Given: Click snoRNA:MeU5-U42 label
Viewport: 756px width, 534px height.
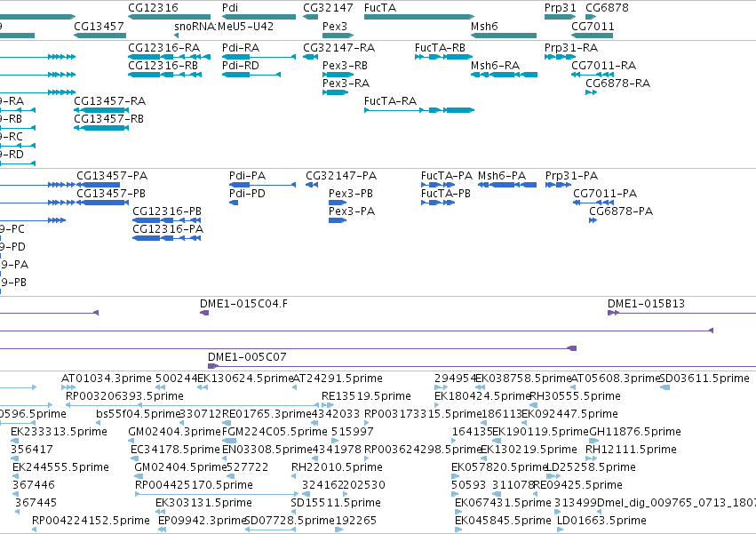Looking at the screenshot, I should (224, 26).
